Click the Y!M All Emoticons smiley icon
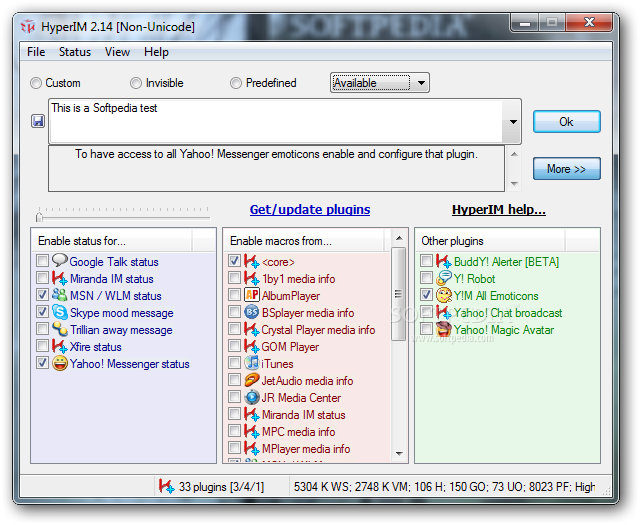Screen dimensions: 640x525 pyautogui.click(x=443, y=295)
